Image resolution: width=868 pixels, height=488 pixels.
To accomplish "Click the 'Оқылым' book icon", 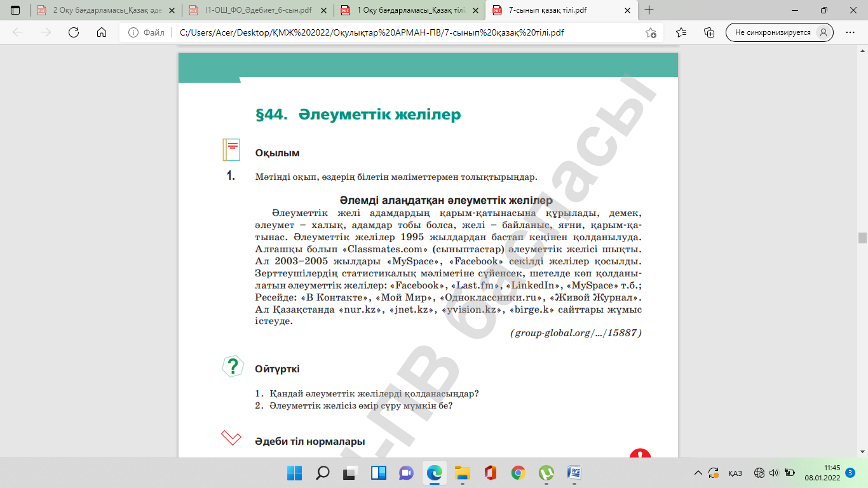I will click(x=231, y=150).
